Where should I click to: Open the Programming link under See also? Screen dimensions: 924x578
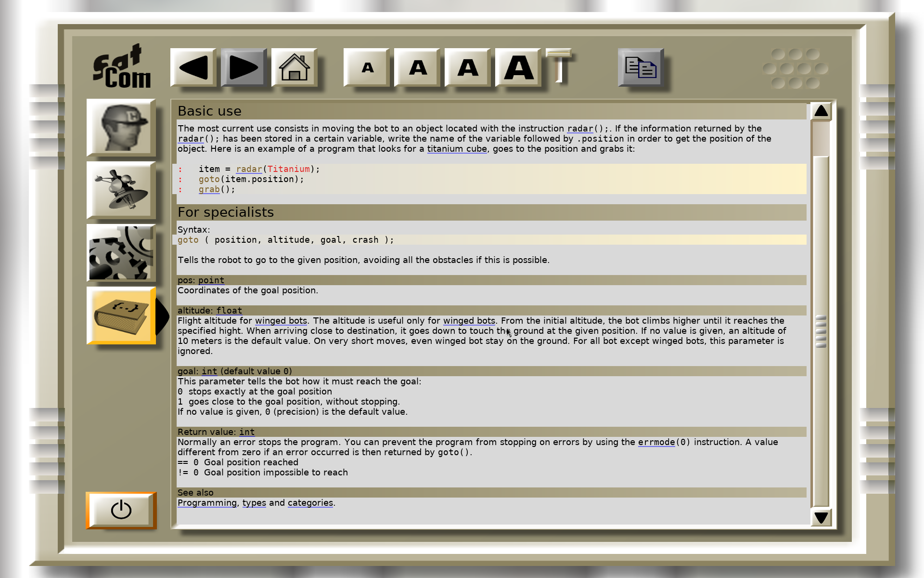point(207,503)
